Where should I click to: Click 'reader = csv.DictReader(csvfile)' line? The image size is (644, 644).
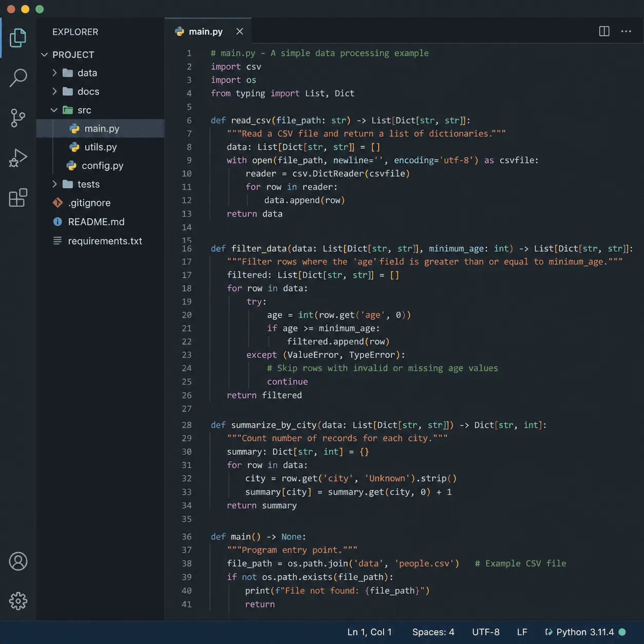click(328, 174)
